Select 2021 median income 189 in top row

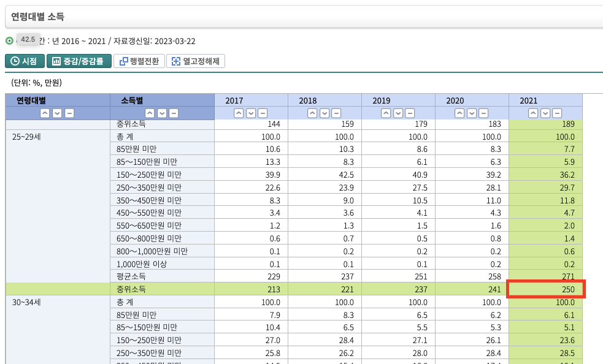546,124
